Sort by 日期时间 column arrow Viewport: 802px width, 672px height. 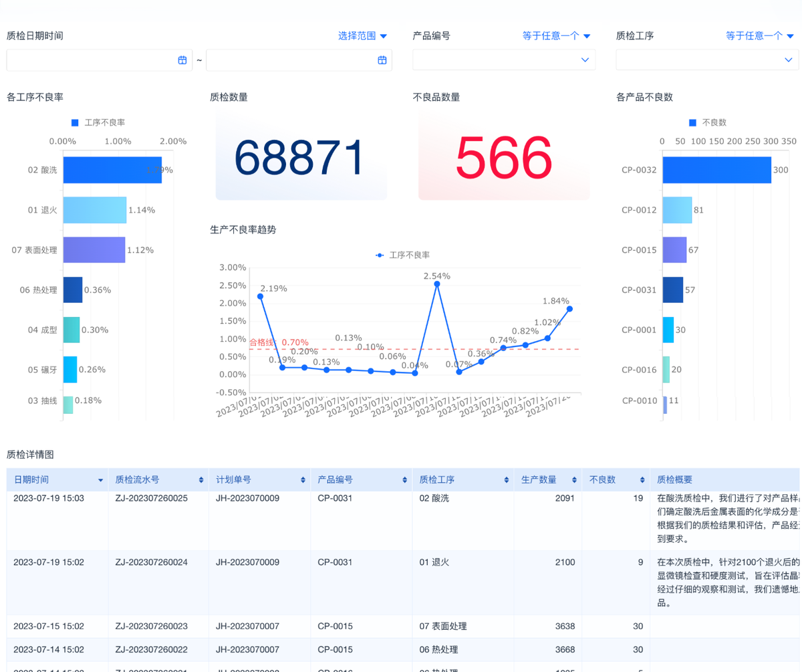point(101,480)
